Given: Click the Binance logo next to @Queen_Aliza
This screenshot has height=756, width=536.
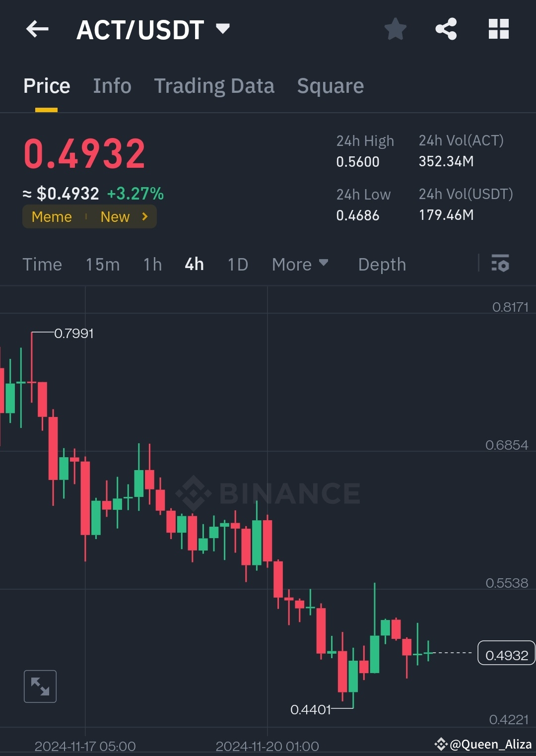Looking at the screenshot, I should point(441,744).
